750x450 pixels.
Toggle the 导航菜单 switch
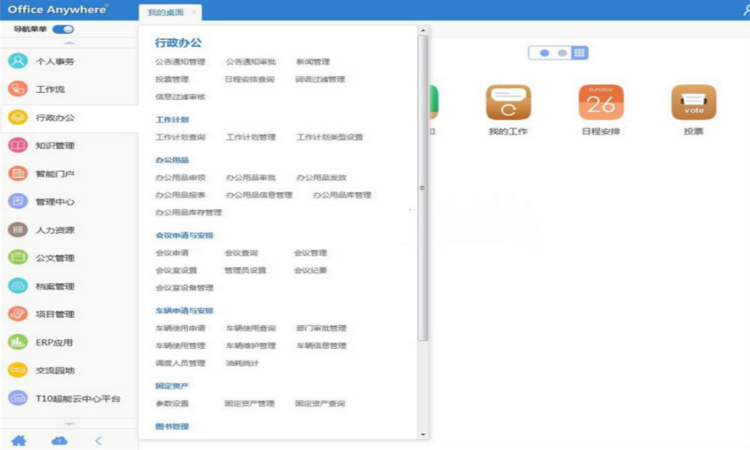pyautogui.click(x=63, y=29)
